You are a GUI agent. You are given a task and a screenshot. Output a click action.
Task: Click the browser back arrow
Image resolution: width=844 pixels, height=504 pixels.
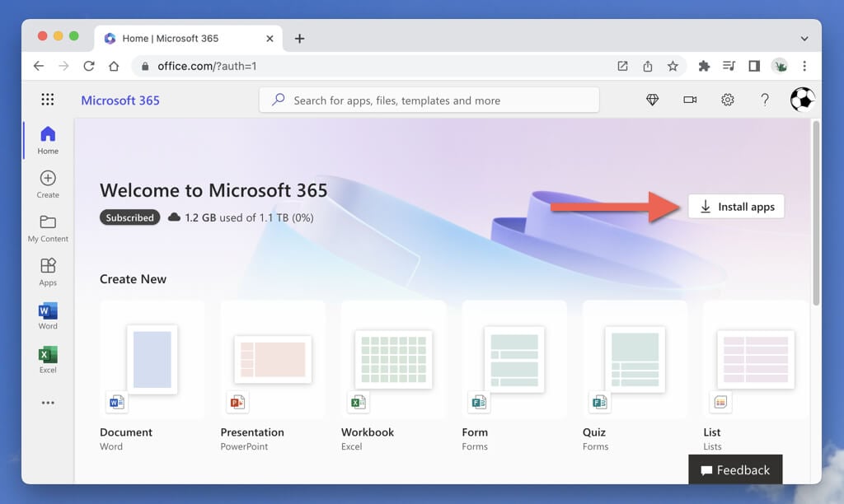(38, 66)
